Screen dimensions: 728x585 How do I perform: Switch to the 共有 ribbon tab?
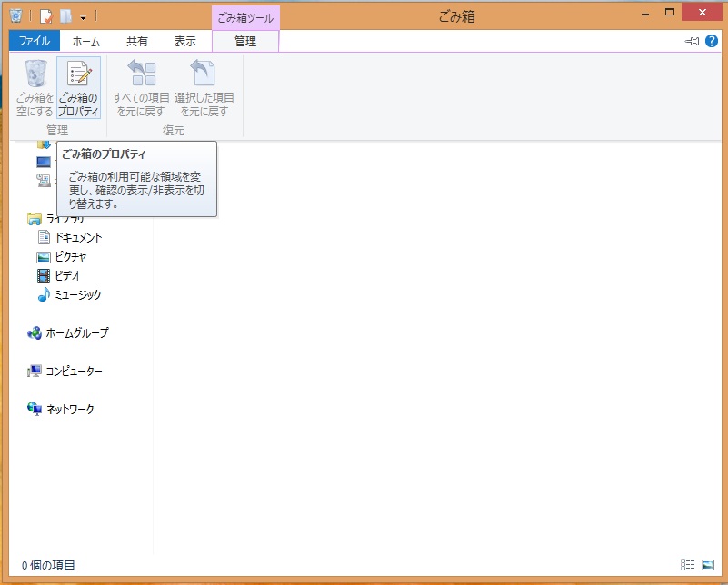137,41
